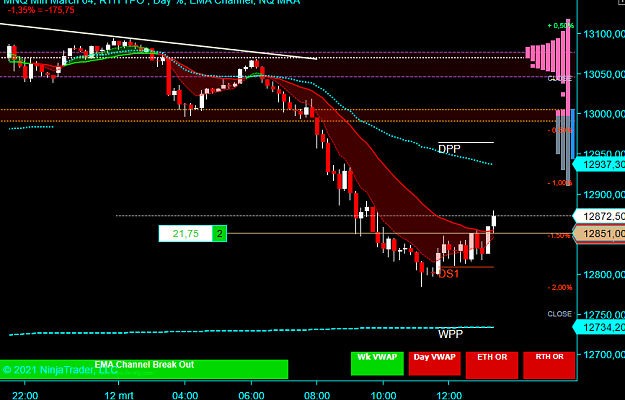
Task: Click the 04:00 time axis label
Action: (185, 396)
